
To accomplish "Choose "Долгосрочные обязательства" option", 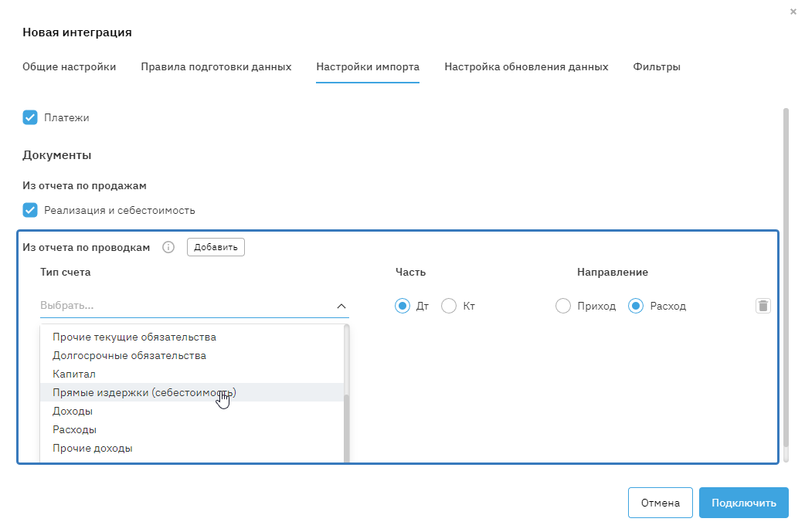I will click(129, 355).
